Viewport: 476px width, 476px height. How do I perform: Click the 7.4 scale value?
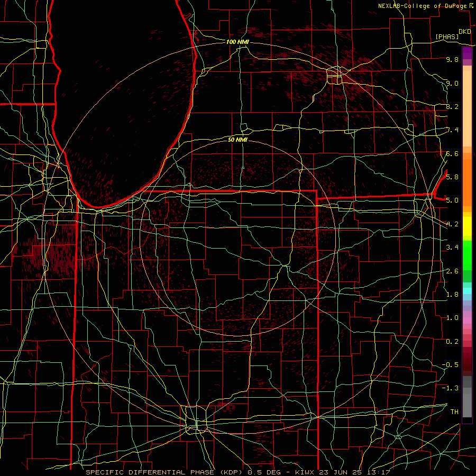tap(452, 130)
